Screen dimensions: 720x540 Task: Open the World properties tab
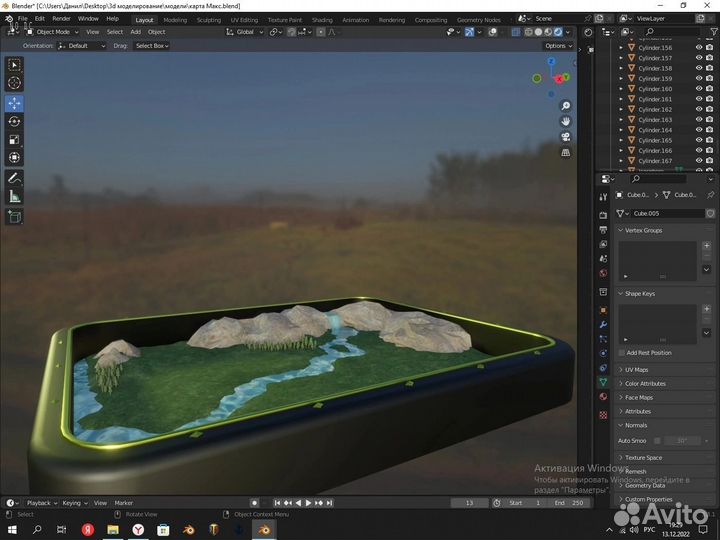point(603,273)
